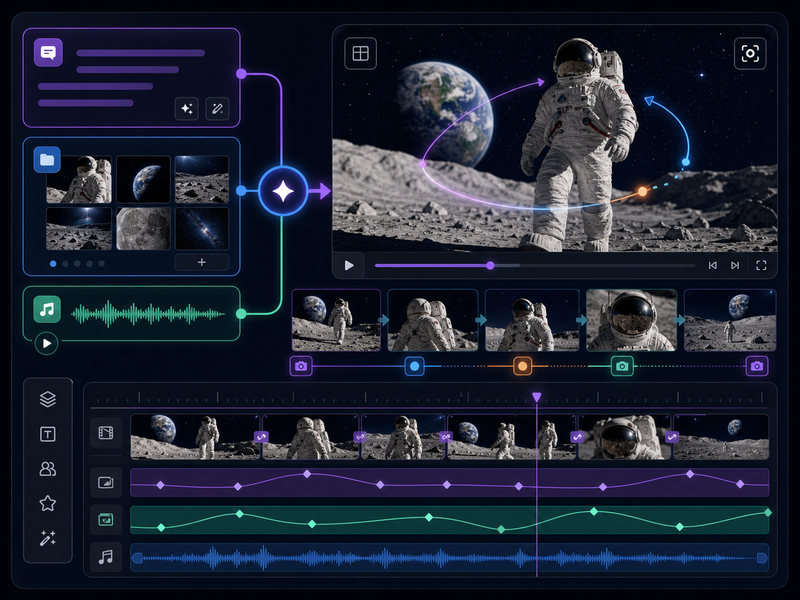
Task: Toggle the grid layout icon in preview
Action: (361, 54)
